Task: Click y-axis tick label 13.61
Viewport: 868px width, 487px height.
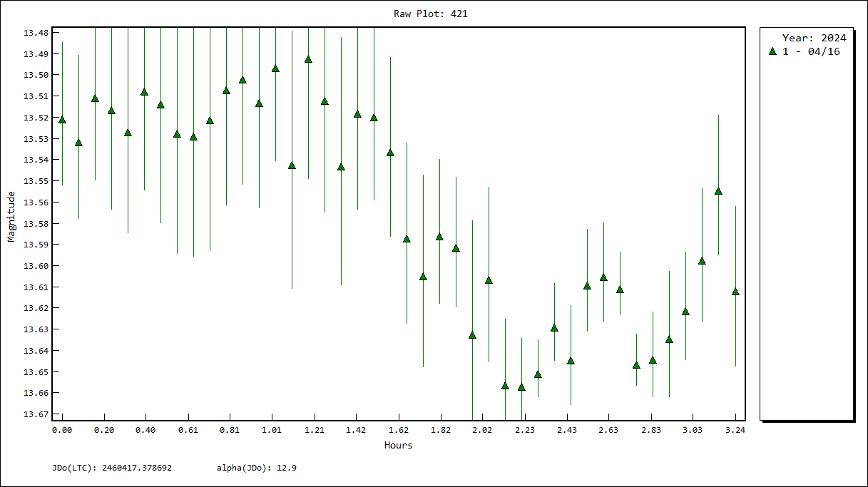Action: click(36, 287)
